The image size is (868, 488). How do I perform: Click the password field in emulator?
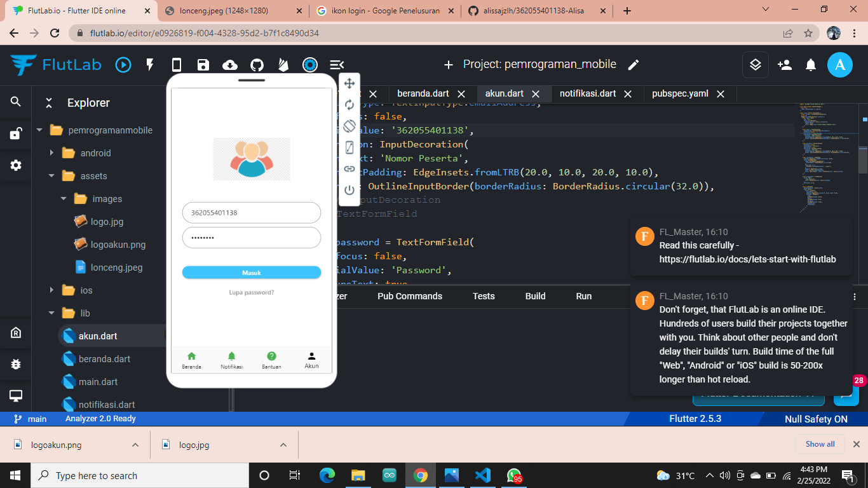[x=252, y=238]
